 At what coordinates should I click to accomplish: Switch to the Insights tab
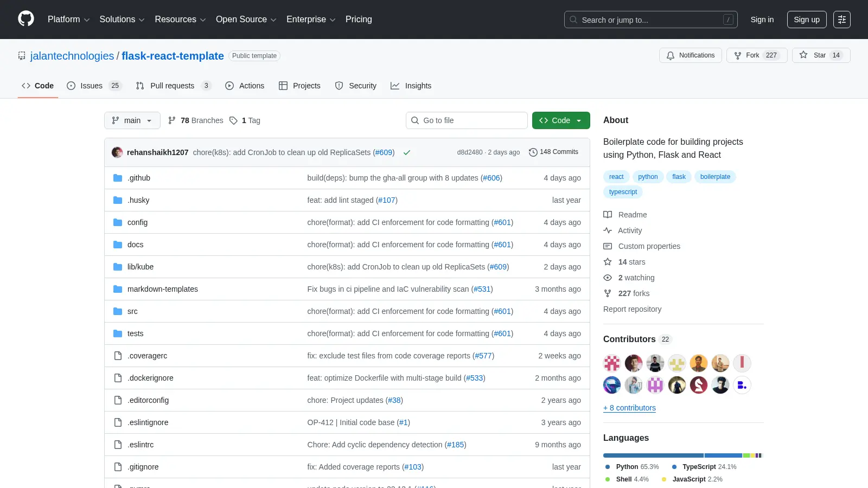411,86
